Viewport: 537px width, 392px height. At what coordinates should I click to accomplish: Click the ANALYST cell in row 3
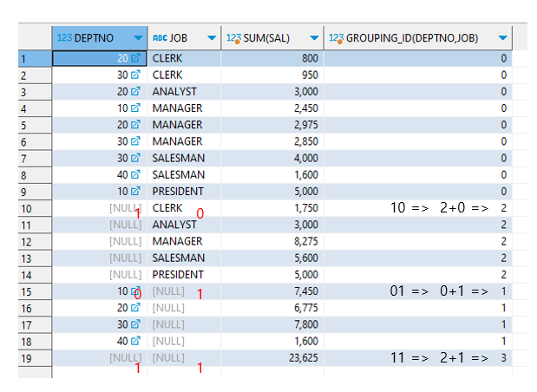tap(184, 91)
